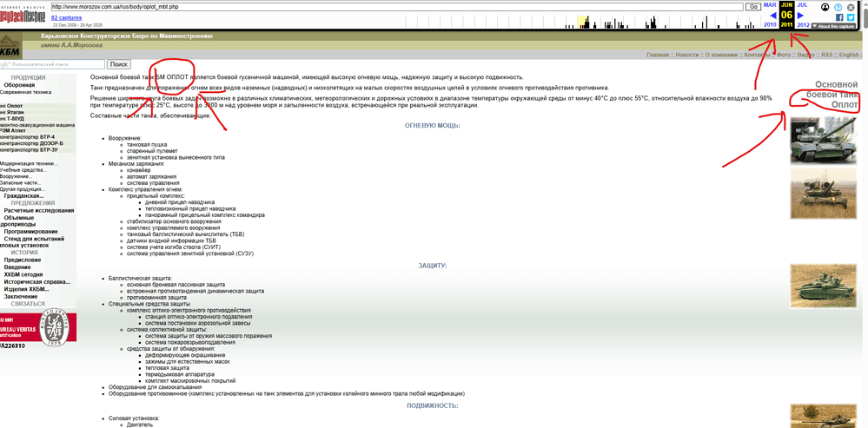Viewport: 868px width, 428px height.
Task: Select year 2012 in Wayback toolbar
Action: (x=803, y=25)
